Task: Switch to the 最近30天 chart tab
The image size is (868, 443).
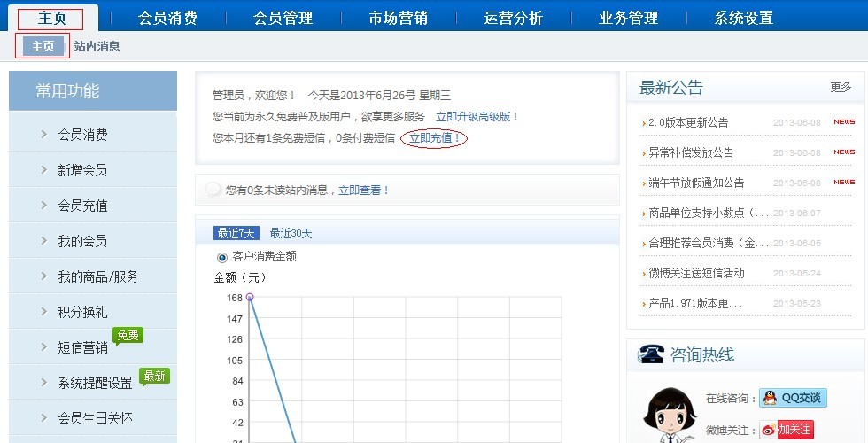Action: [x=291, y=233]
